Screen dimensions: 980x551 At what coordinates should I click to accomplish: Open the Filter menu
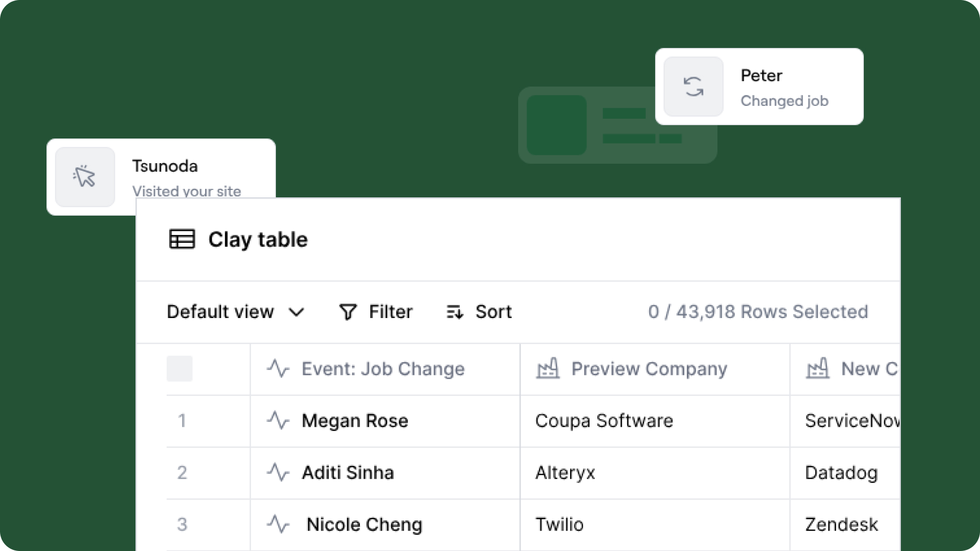pyautogui.click(x=391, y=312)
